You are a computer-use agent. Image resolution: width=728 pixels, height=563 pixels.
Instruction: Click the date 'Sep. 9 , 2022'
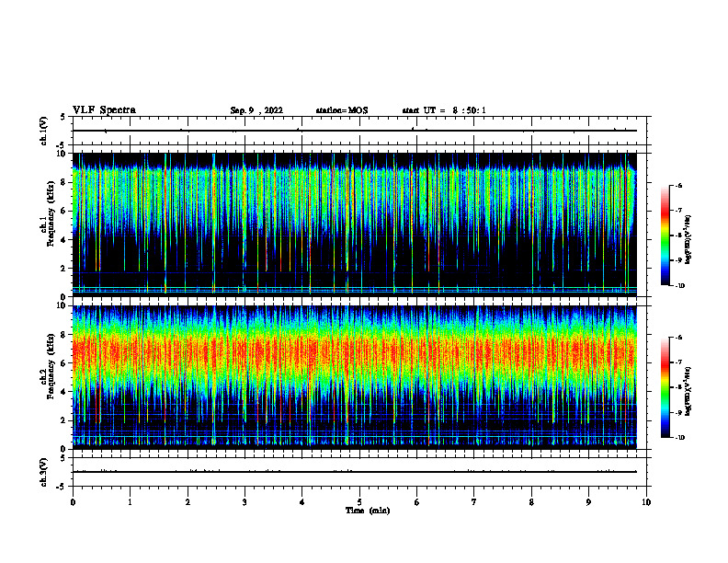[x=256, y=110]
